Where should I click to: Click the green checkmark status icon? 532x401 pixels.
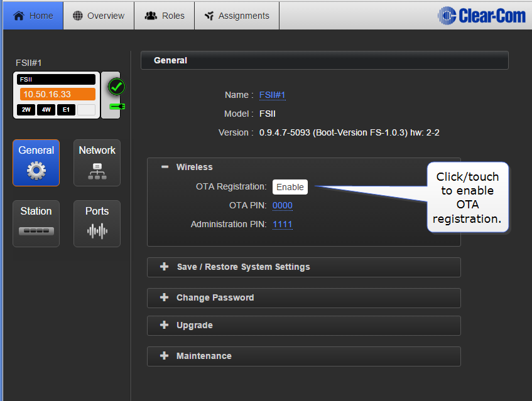coord(116,87)
